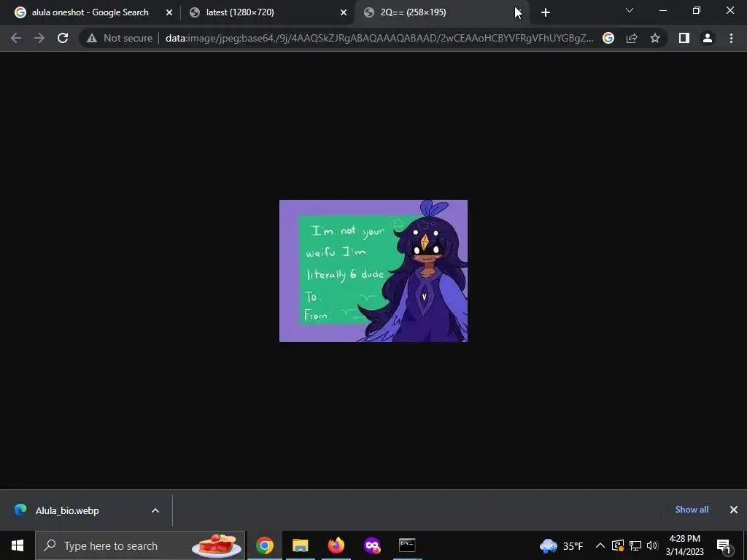Open Google Chrome from the taskbar
747x560 pixels.
click(x=265, y=545)
